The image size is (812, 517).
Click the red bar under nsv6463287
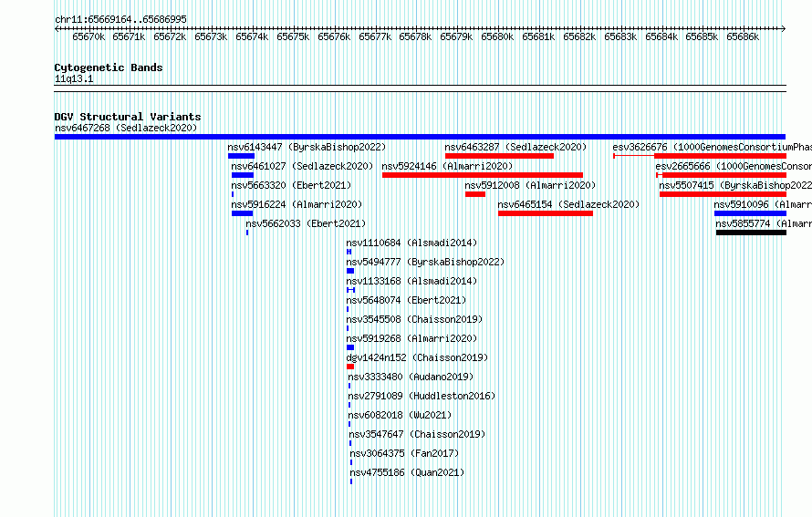[499, 156]
